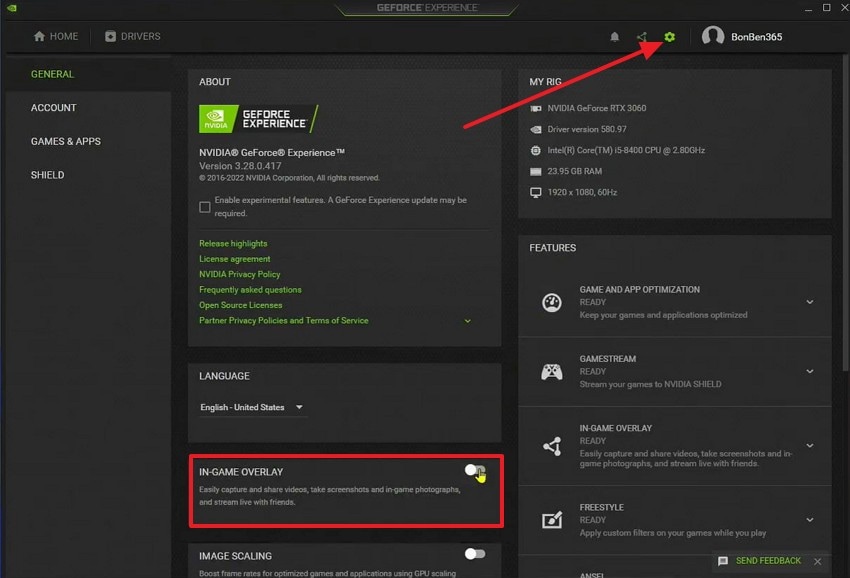850x578 pixels.
Task: Open settings with the green gear icon
Action: tap(668, 36)
